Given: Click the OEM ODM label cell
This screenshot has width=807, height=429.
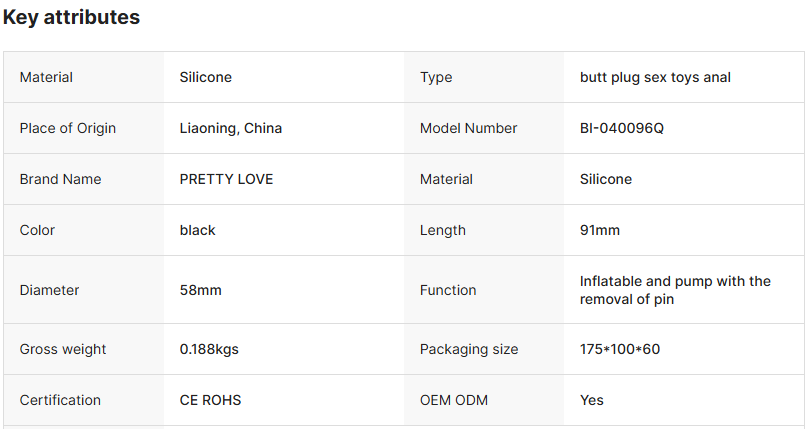Looking at the screenshot, I should click(484, 400).
